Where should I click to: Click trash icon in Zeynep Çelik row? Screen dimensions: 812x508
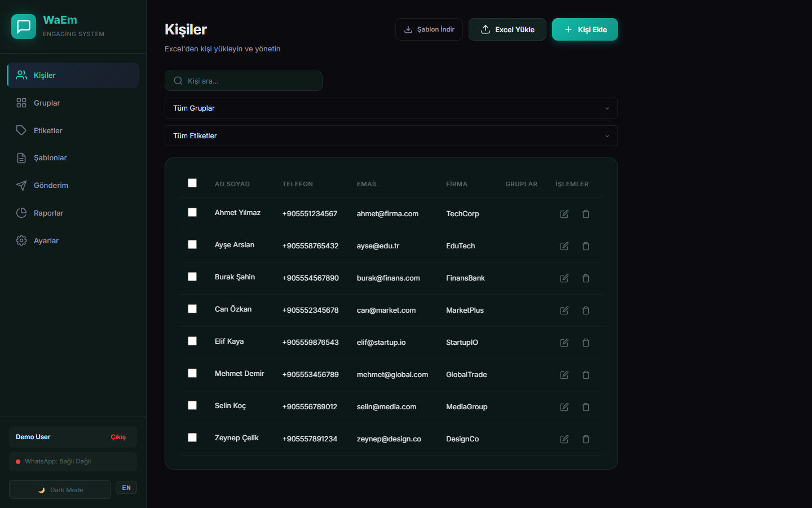(586, 439)
